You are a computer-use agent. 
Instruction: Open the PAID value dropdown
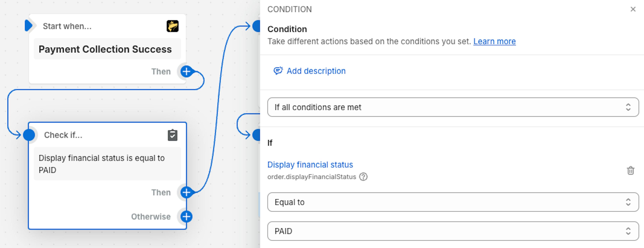coord(453,231)
